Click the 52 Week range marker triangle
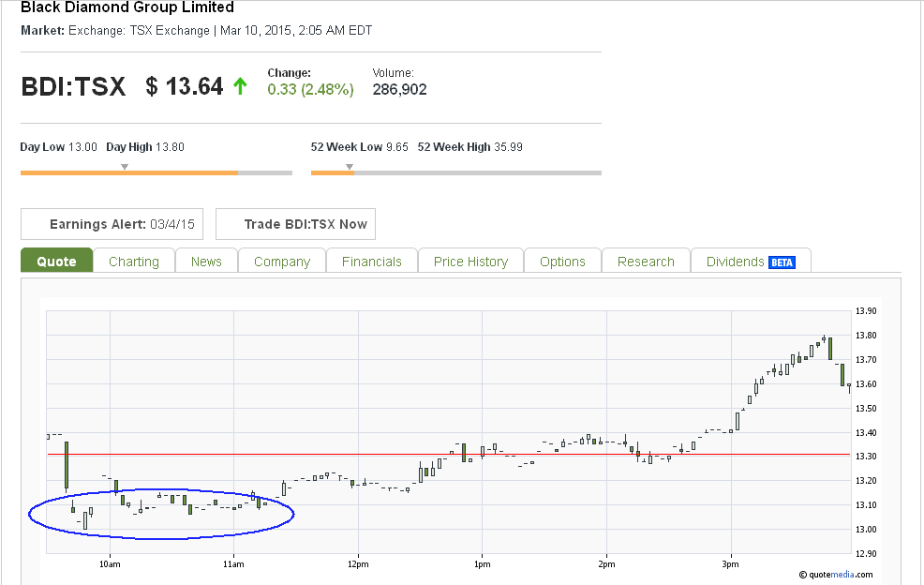Screen dimensions: 924x585 click(x=350, y=167)
